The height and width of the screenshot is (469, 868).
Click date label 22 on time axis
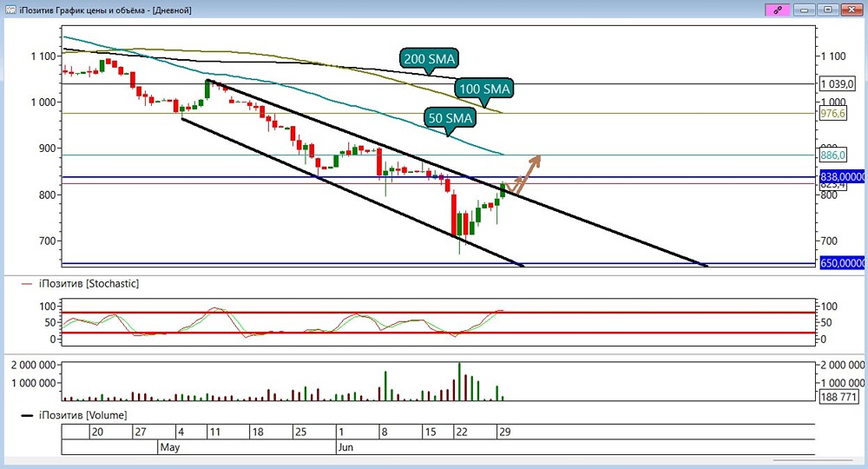point(461,432)
